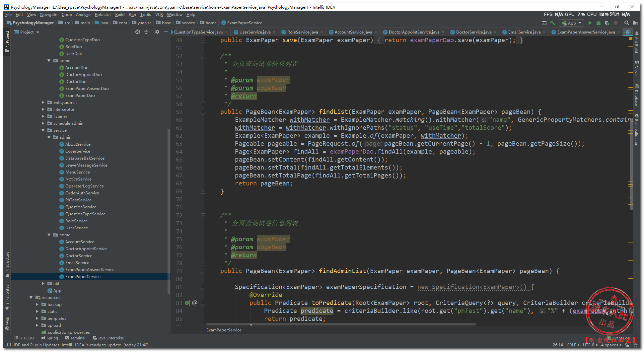The width and height of the screenshot is (644, 352).
Task: Expand the util package
Action: pyautogui.click(x=43, y=284)
